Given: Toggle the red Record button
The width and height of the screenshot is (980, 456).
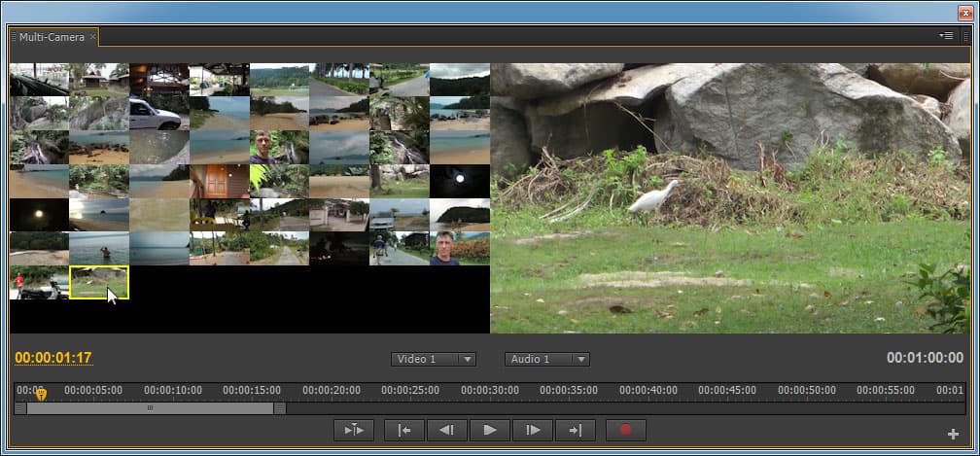Looking at the screenshot, I should click(x=625, y=430).
